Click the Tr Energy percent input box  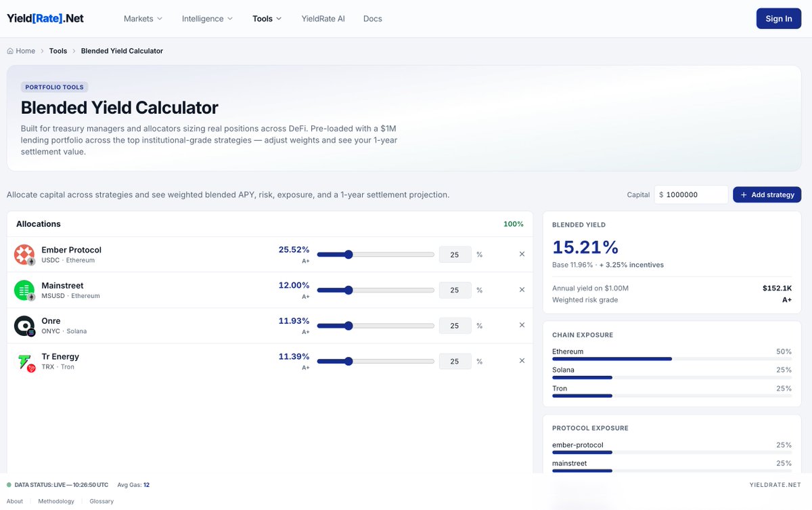tap(455, 361)
